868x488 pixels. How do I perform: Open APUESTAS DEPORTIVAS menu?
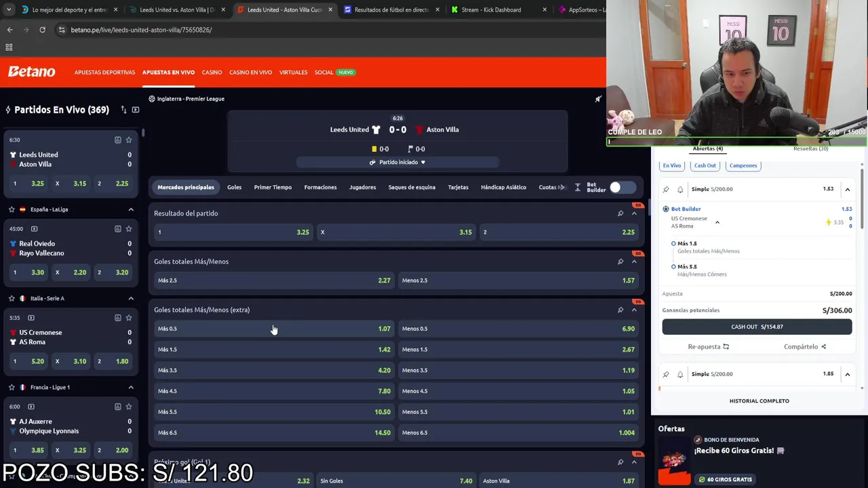click(x=104, y=73)
